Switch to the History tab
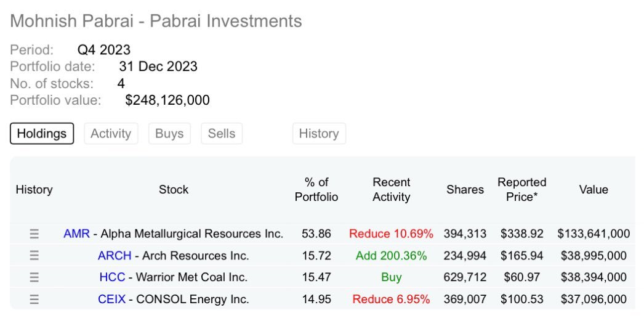Image resolution: width=644 pixels, height=318 pixels. coord(319,134)
